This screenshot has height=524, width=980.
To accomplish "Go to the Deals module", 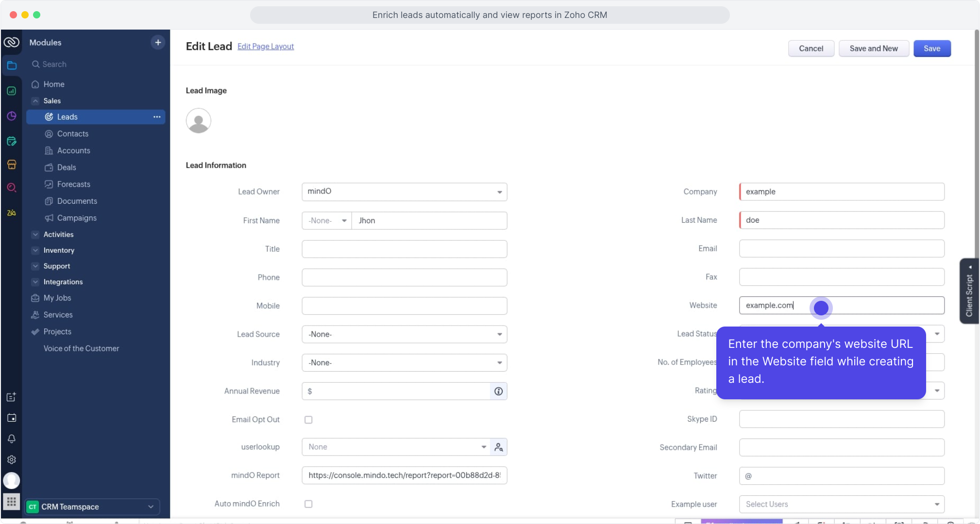I will pos(67,167).
